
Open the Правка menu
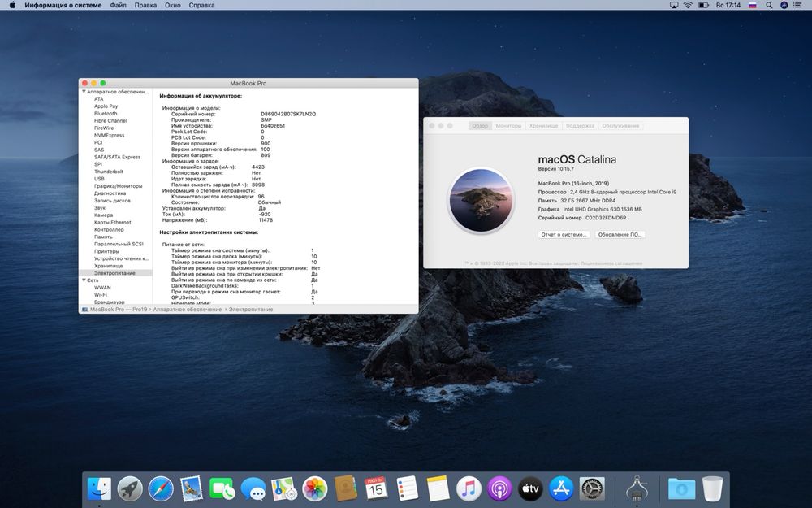[x=145, y=5]
